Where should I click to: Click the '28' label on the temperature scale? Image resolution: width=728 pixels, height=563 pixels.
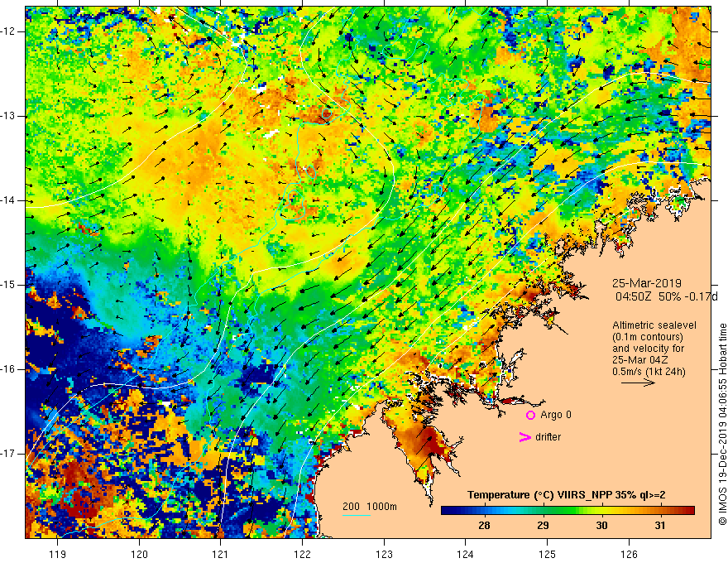pyautogui.click(x=484, y=526)
